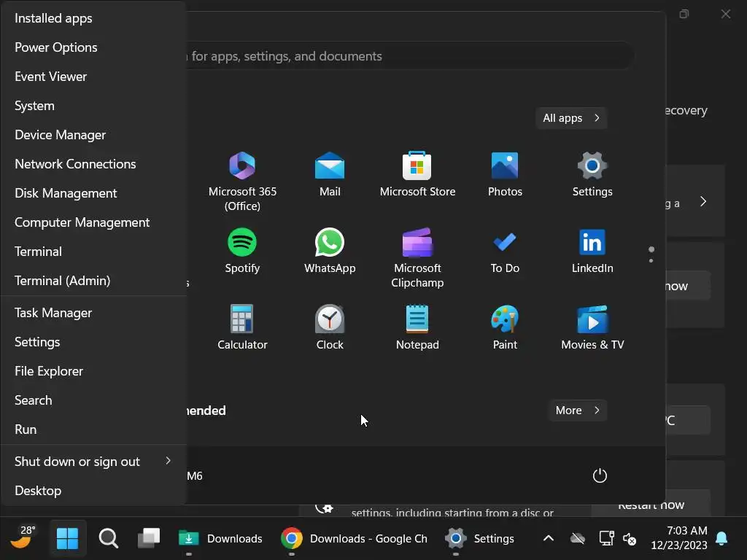Select Desktop in the context menu

click(93, 491)
